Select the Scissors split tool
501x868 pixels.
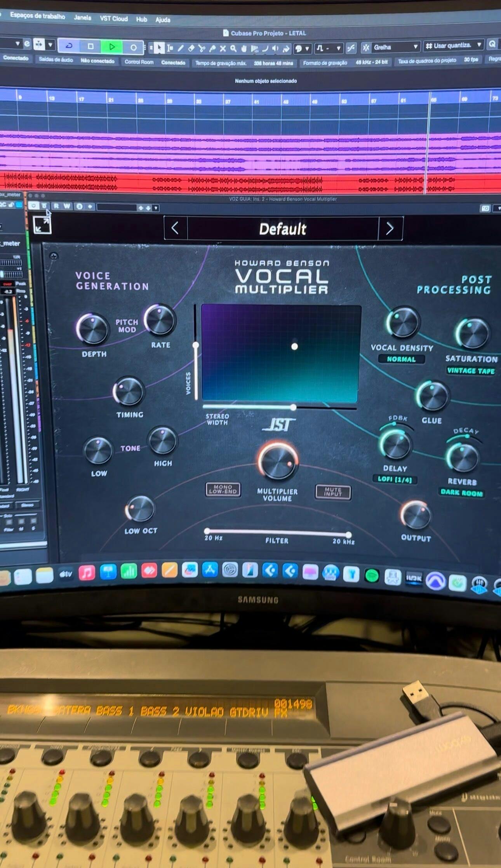point(202,49)
